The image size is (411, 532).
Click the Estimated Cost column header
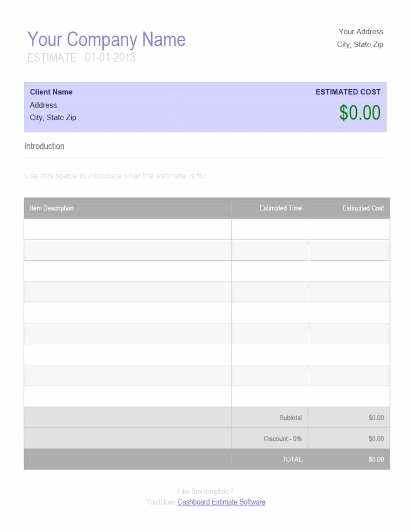(363, 208)
